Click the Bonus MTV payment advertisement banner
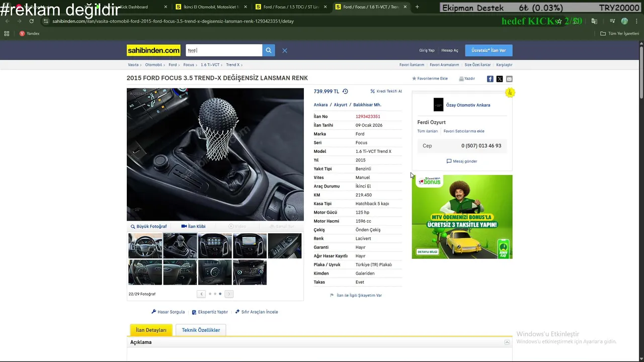 pyautogui.click(x=462, y=217)
